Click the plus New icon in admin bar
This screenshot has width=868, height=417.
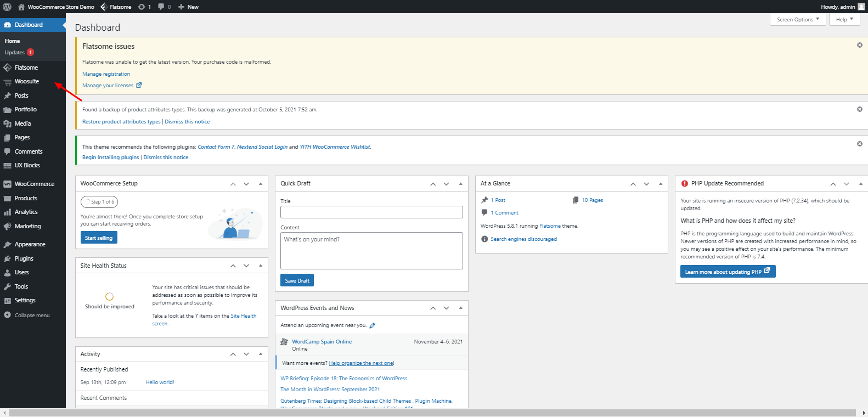pos(181,7)
